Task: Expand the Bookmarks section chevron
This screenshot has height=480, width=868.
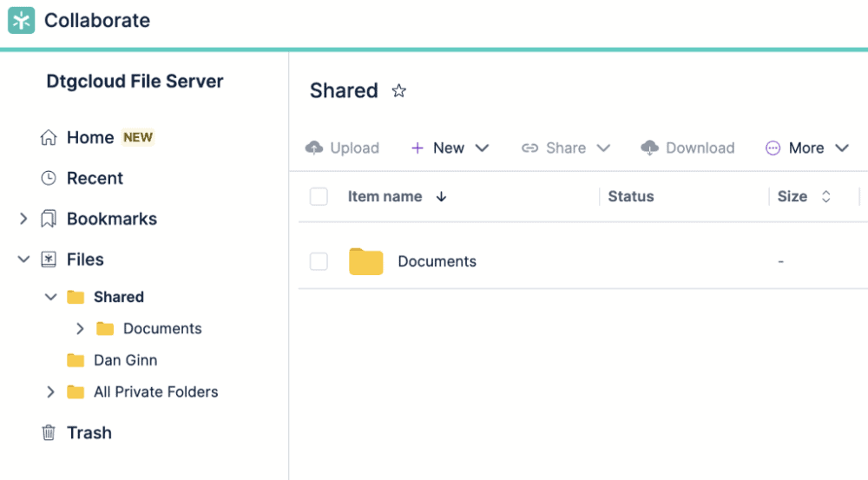Action: [x=23, y=219]
